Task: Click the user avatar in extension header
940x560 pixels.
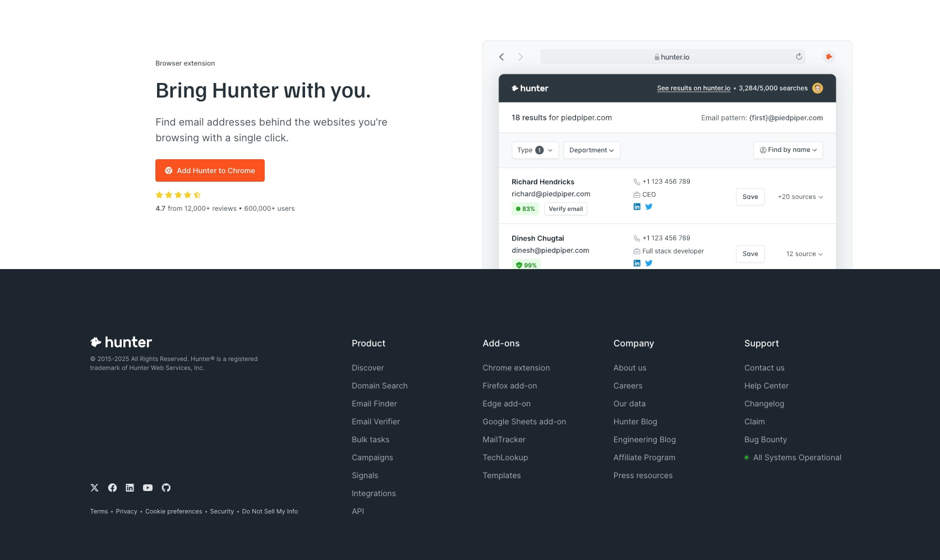Action: click(x=818, y=88)
